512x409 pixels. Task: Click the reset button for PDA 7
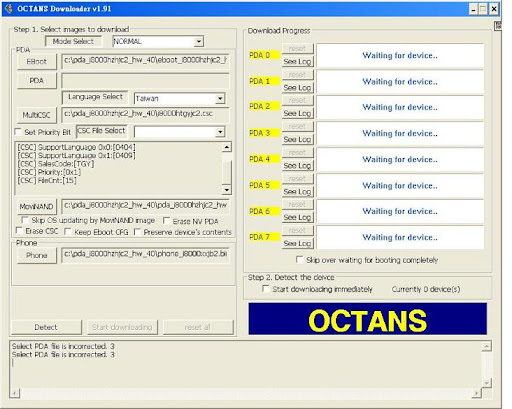(x=297, y=230)
